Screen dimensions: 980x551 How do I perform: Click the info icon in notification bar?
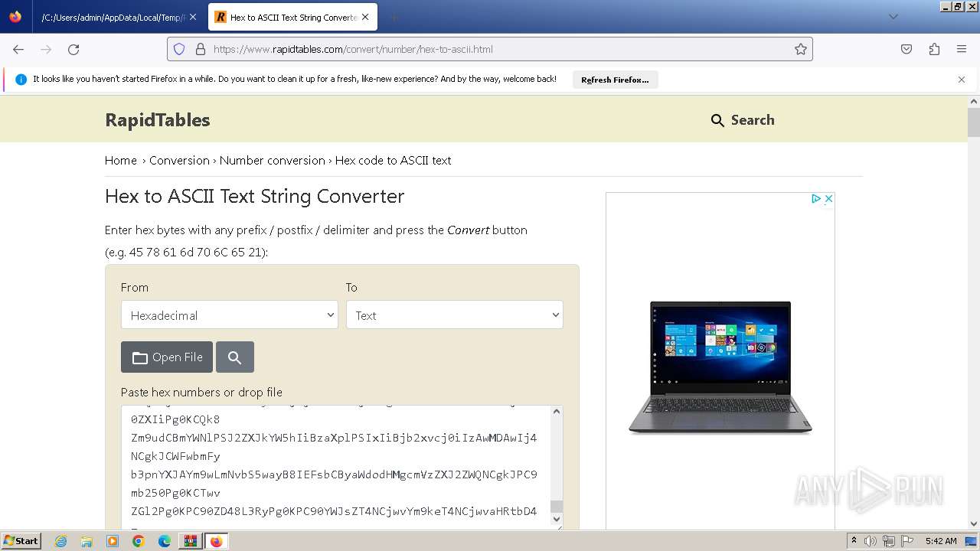[x=21, y=80]
